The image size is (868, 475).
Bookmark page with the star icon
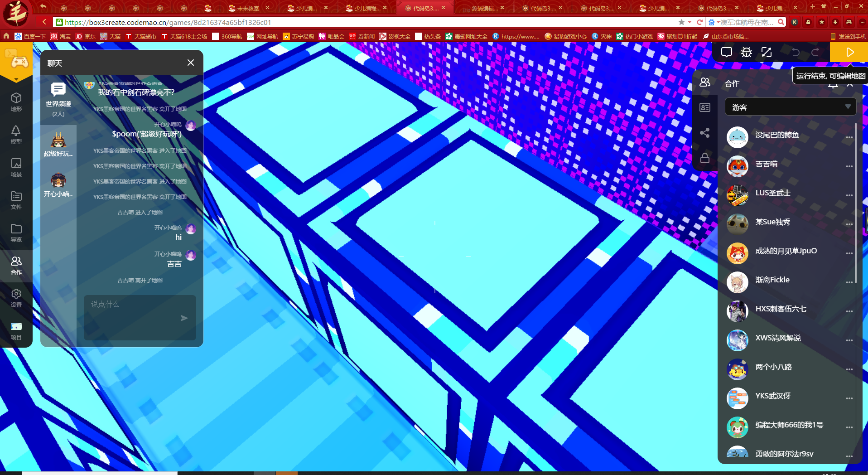pyautogui.click(x=681, y=22)
